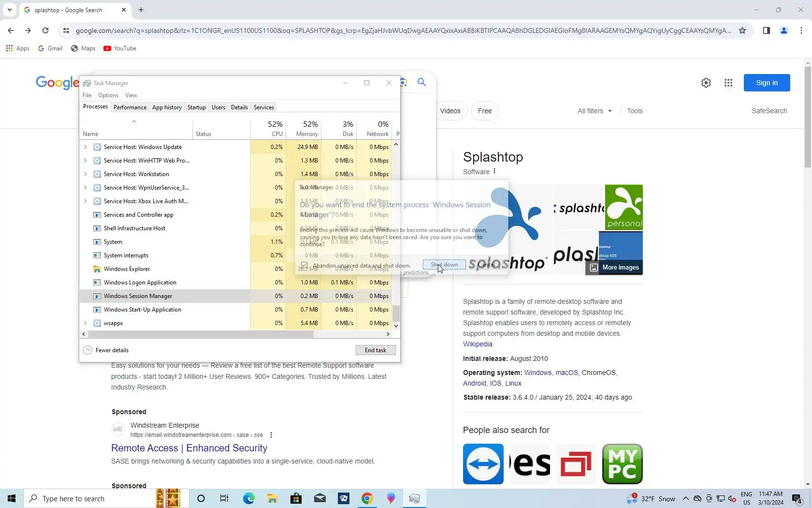Sort processes by the CPU column
The height and width of the screenshot is (508, 812).
pyautogui.click(x=268, y=129)
